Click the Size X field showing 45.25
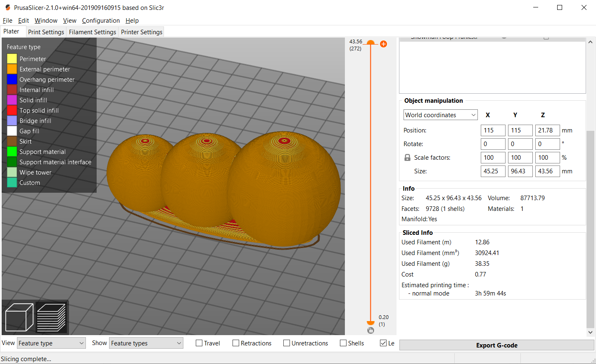The height and width of the screenshot is (364, 596). click(493, 171)
